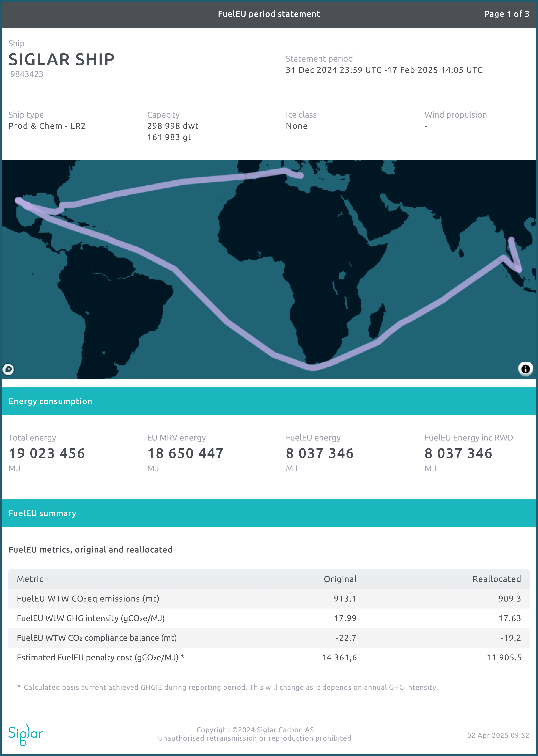Click the FuelEU energy label

pos(313,437)
